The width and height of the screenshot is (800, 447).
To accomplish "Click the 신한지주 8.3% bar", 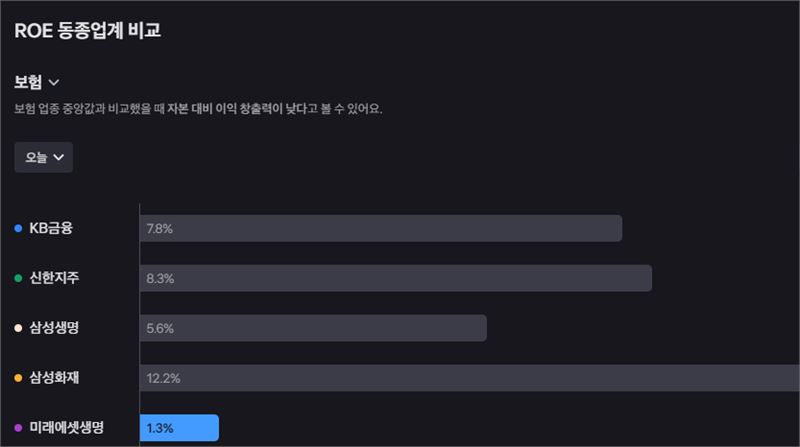I will pyautogui.click(x=396, y=278).
